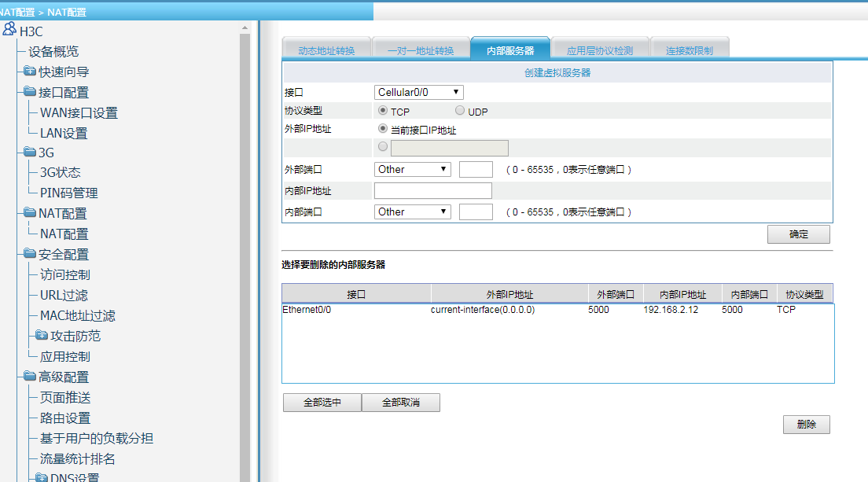Click the folder icon beside 攻击防范

click(42, 335)
